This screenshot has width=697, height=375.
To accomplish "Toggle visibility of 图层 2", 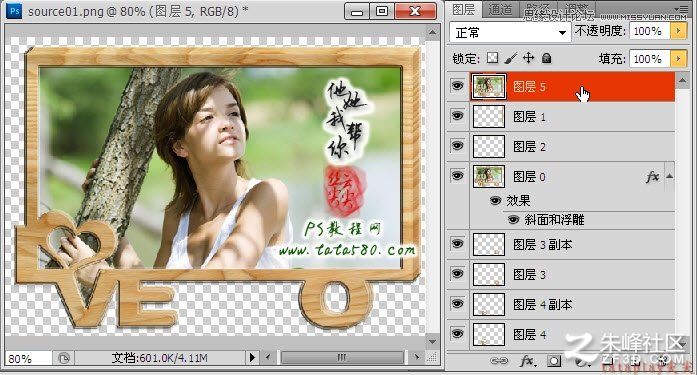I will [x=457, y=145].
